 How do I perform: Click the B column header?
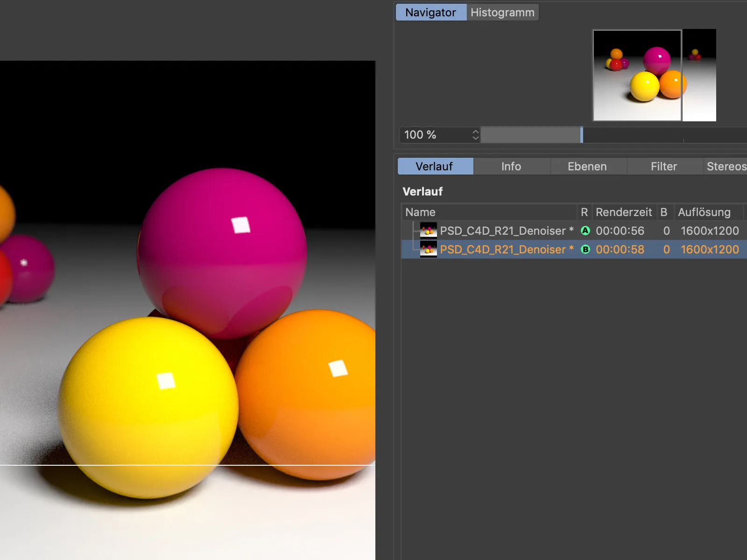click(664, 212)
